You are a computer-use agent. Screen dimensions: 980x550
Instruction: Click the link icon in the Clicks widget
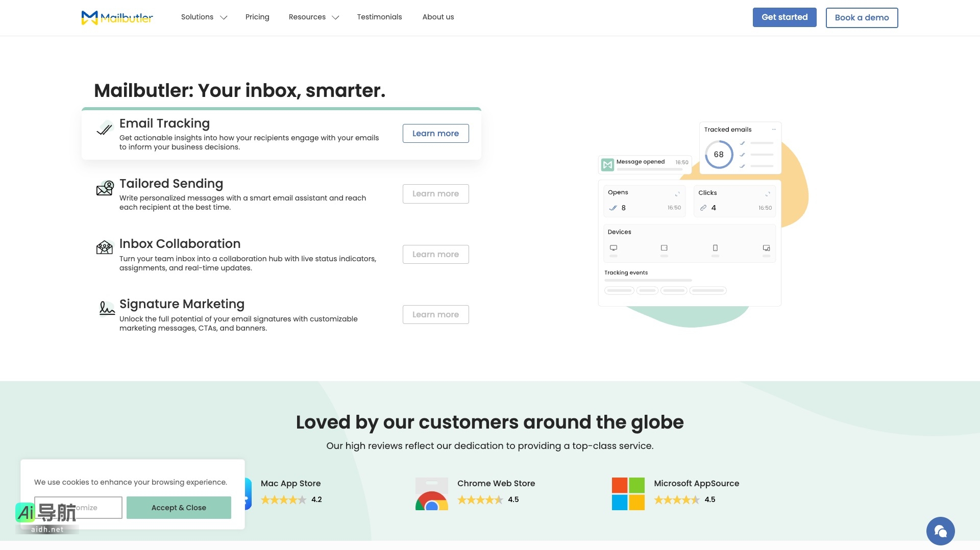click(703, 208)
